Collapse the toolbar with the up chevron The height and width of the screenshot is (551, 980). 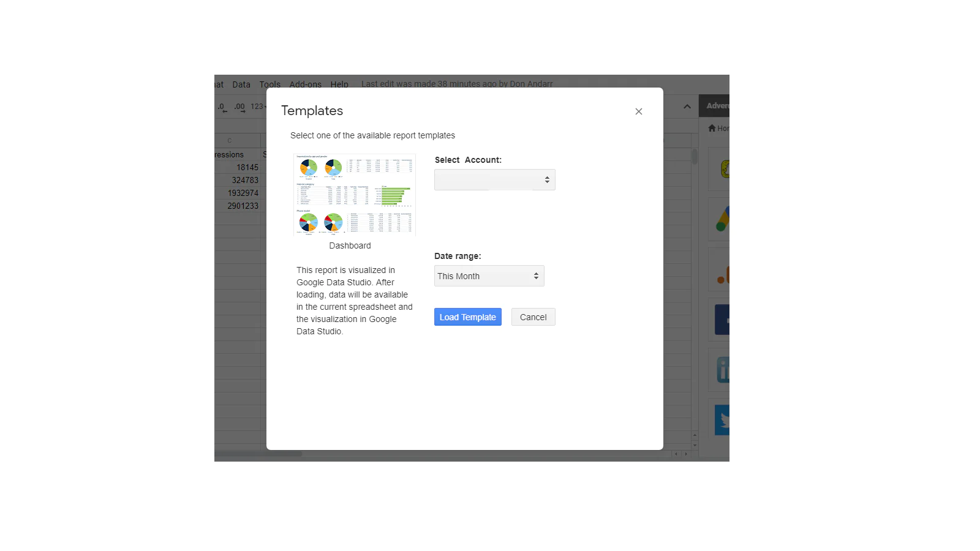point(687,107)
